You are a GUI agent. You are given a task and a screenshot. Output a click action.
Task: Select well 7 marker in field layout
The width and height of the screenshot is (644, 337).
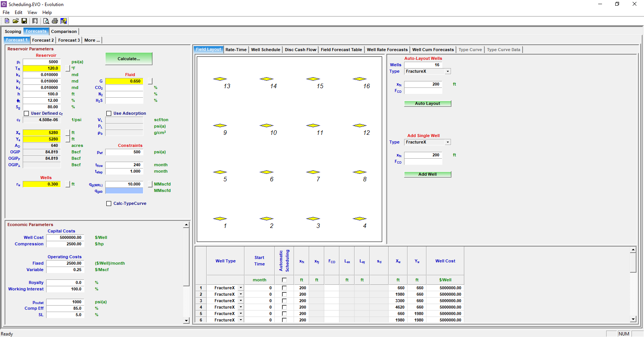[313, 172]
